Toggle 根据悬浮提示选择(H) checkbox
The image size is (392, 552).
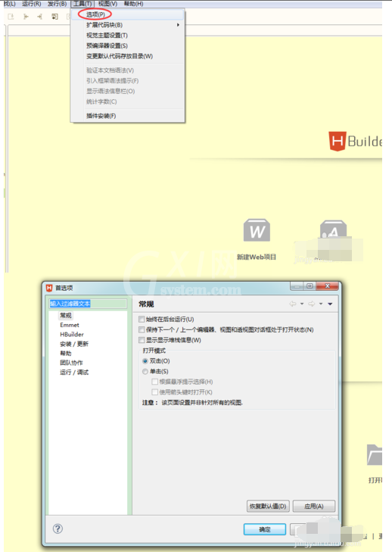click(154, 382)
